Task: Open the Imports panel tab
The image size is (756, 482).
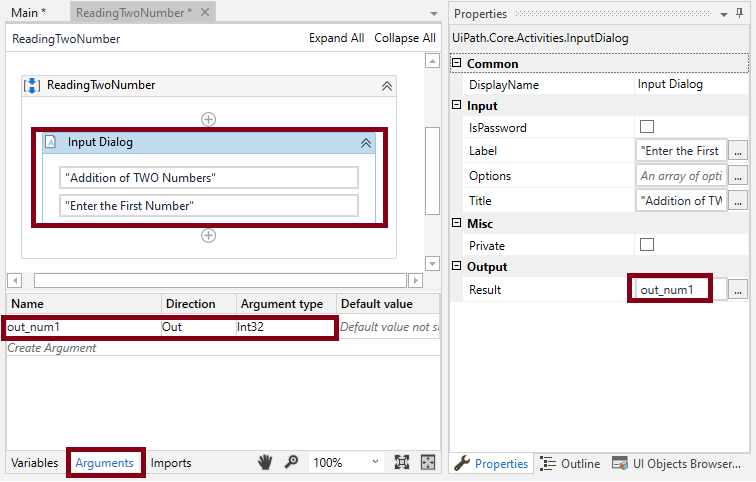Action: [x=171, y=463]
